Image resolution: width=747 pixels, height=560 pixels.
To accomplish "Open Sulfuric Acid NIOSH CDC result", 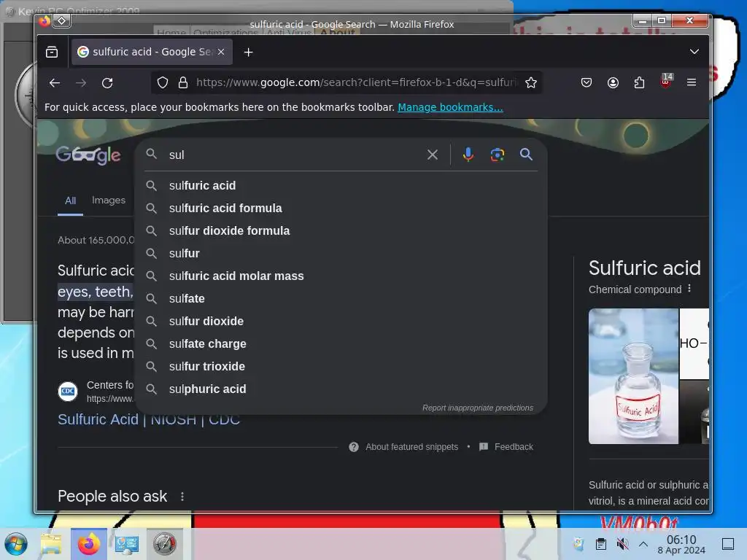I will pos(149,419).
